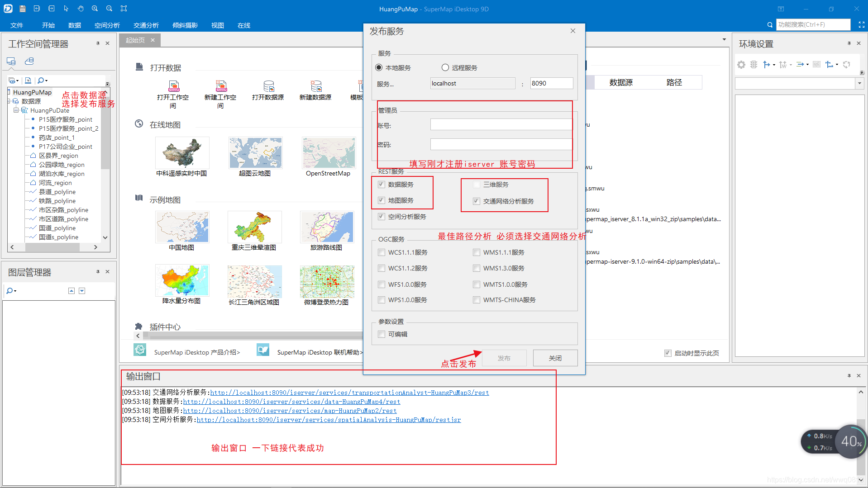868x488 pixels.
Task: Click the open workspace icon on start page
Action: click(174, 86)
